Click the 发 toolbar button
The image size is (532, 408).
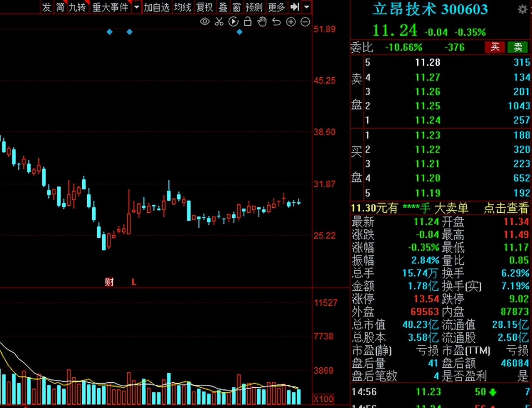46,7
